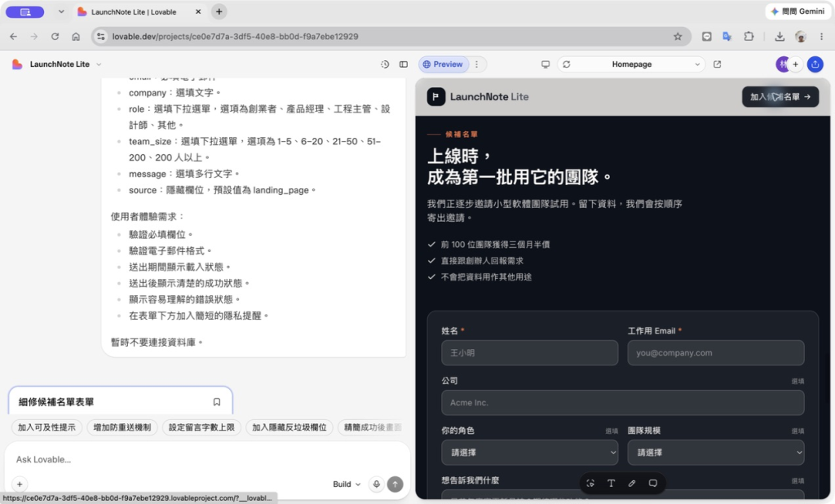Toggle the Lovable side panel layout icon

[x=404, y=64]
